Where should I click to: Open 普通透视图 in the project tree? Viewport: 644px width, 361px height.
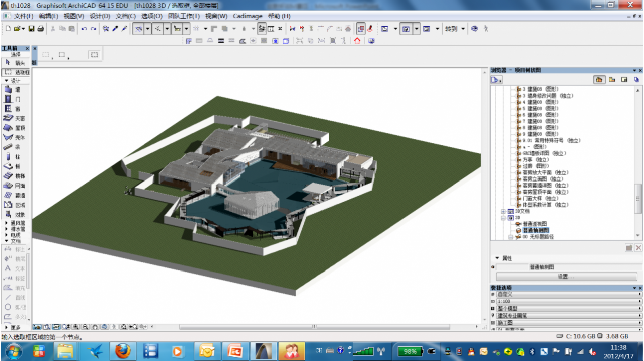534,224
